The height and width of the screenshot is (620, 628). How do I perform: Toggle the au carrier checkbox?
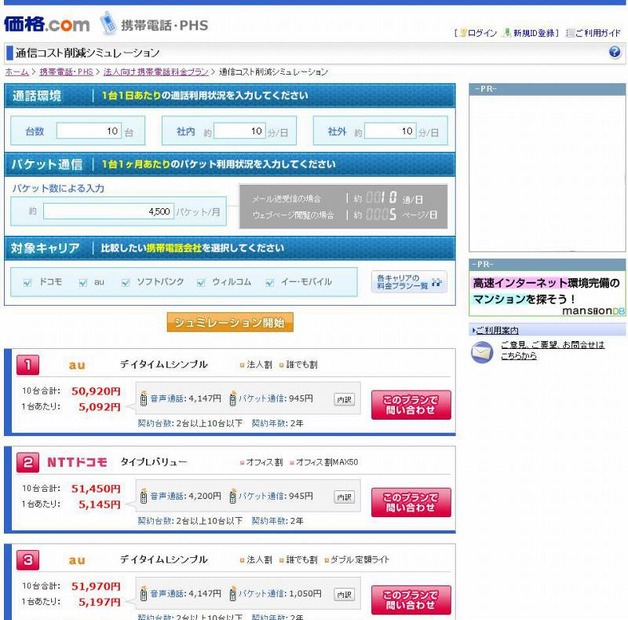click(x=83, y=283)
